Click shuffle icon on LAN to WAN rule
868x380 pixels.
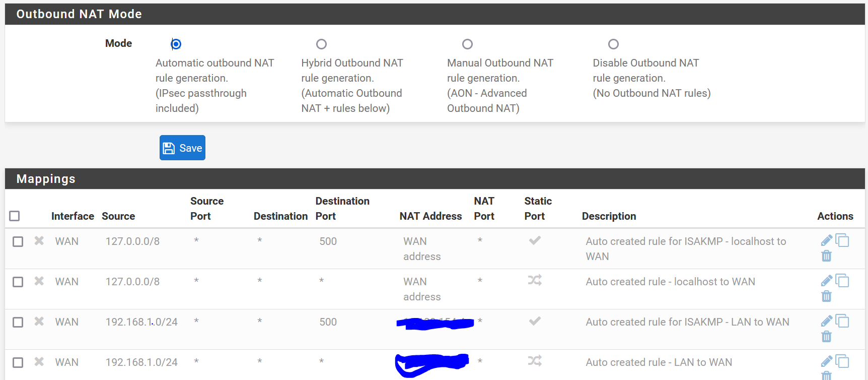coord(535,361)
